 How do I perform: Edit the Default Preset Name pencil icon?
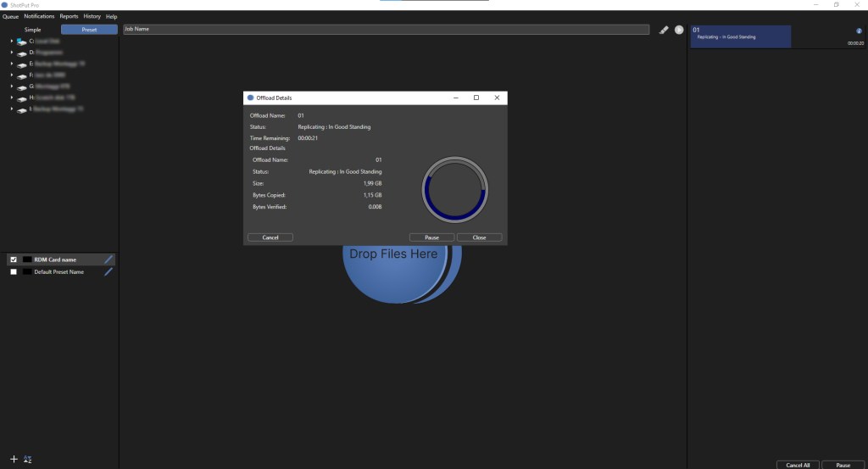point(108,272)
